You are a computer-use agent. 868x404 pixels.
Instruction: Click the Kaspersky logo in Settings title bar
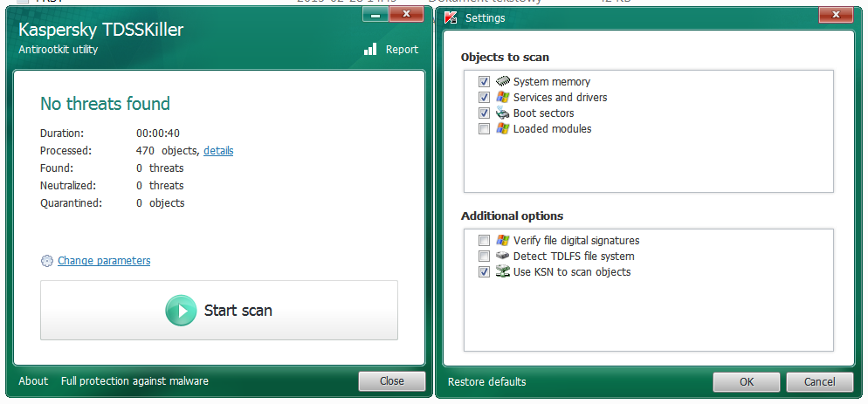451,17
